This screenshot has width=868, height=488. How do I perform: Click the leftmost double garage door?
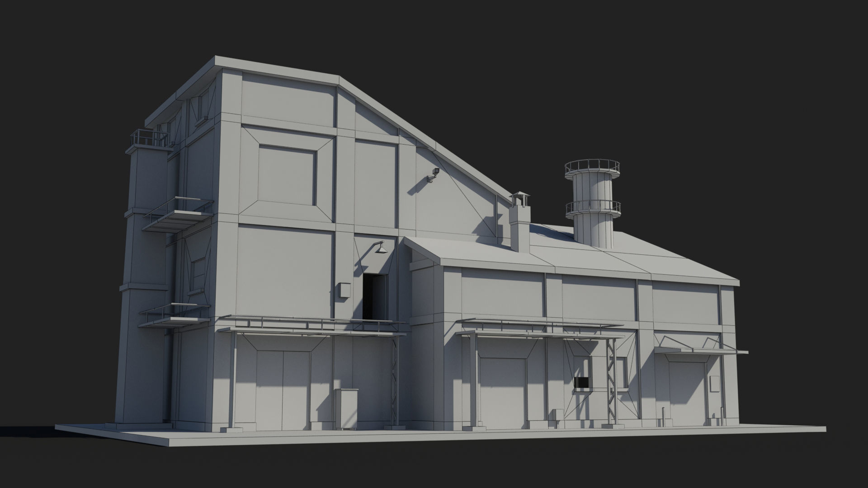(283, 391)
